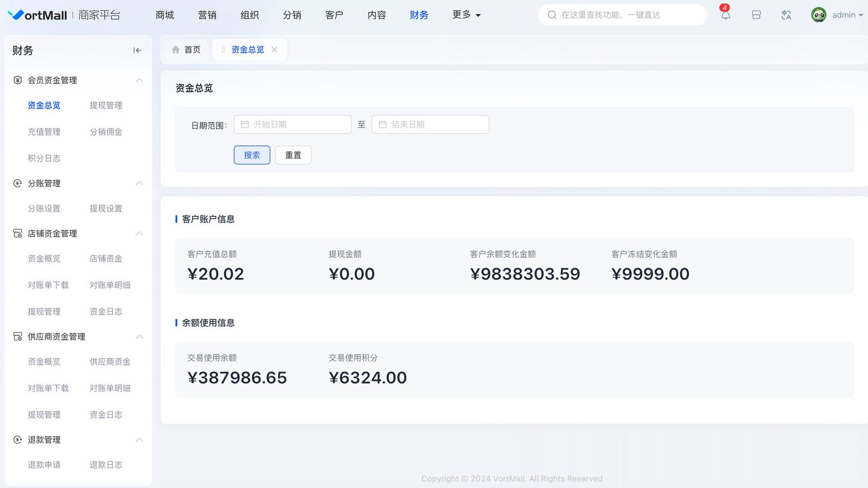Open 提现管理 under 会员资金管理
The image size is (868, 488).
coord(106,105)
